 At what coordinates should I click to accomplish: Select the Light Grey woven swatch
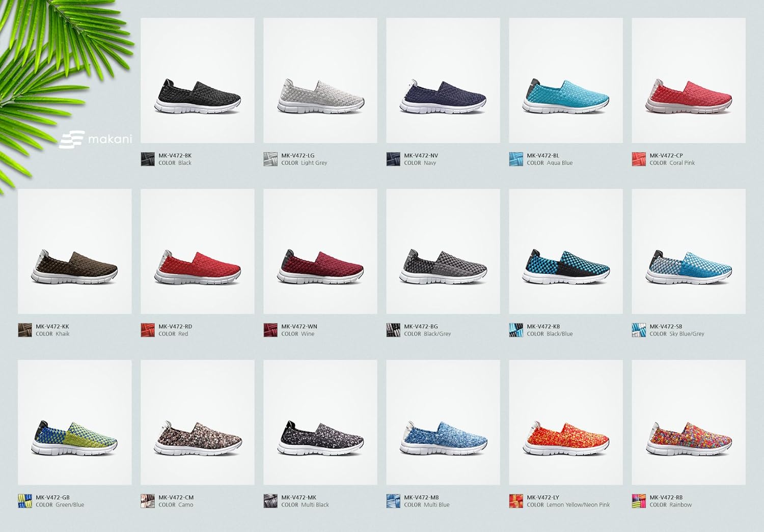(x=270, y=159)
